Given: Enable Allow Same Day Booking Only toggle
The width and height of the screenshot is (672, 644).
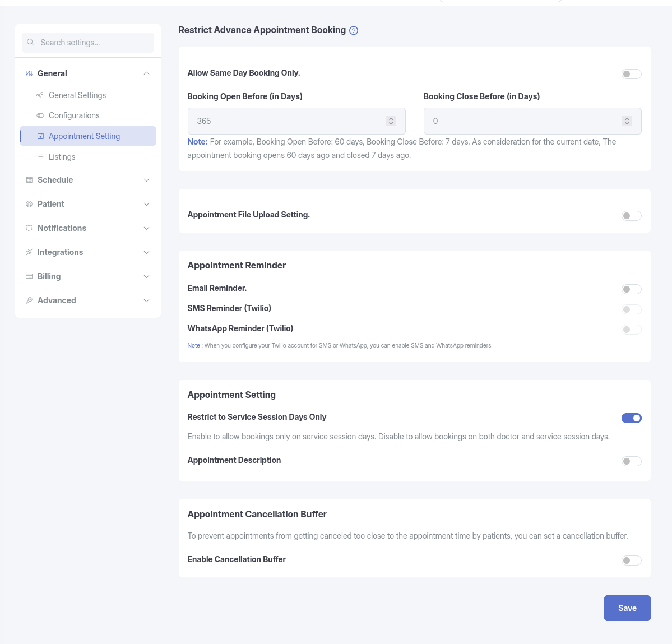Looking at the screenshot, I should (x=631, y=73).
